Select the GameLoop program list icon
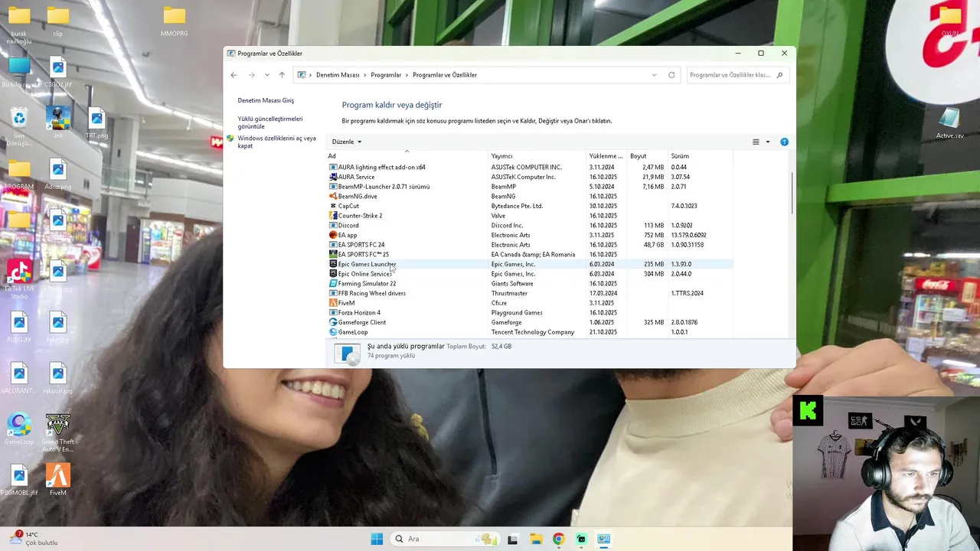The image size is (980, 551). click(333, 332)
